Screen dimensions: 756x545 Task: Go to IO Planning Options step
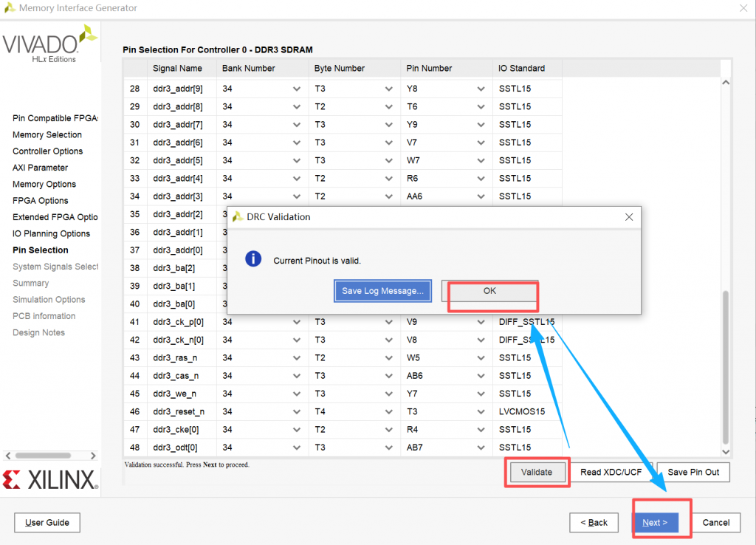pyautogui.click(x=51, y=234)
